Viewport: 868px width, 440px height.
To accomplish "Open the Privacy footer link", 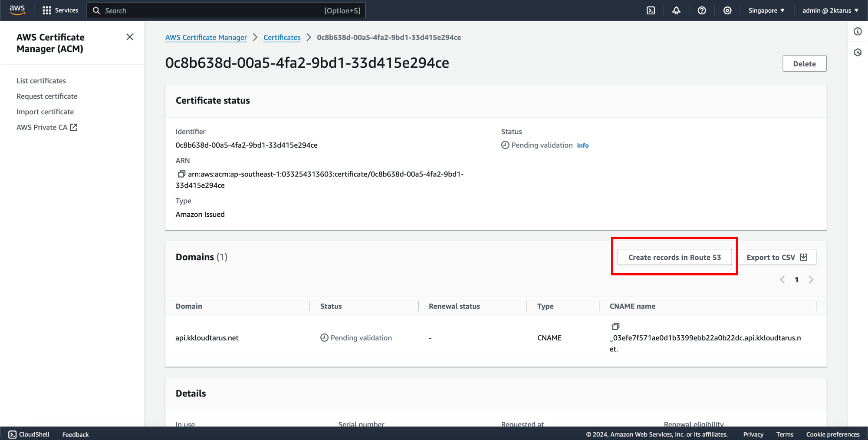I will click(x=753, y=434).
